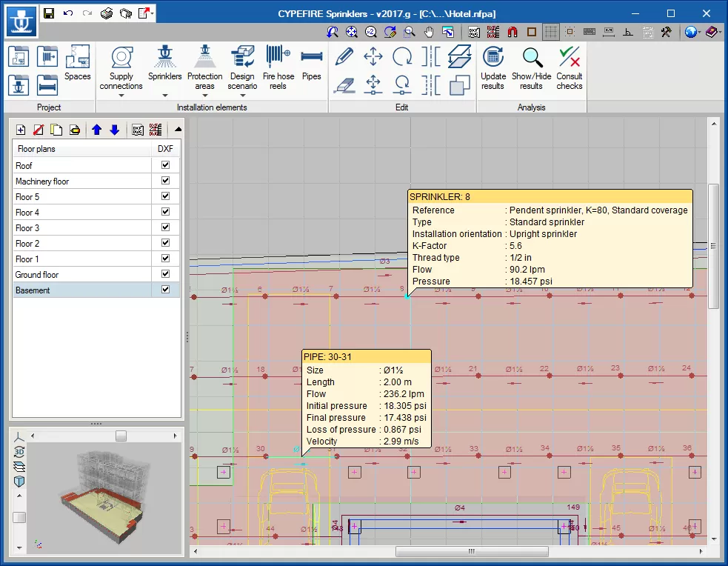Toggle the DXF checkbox for Ground floor
The width and height of the screenshot is (728, 566).
pyautogui.click(x=165, y=274)
